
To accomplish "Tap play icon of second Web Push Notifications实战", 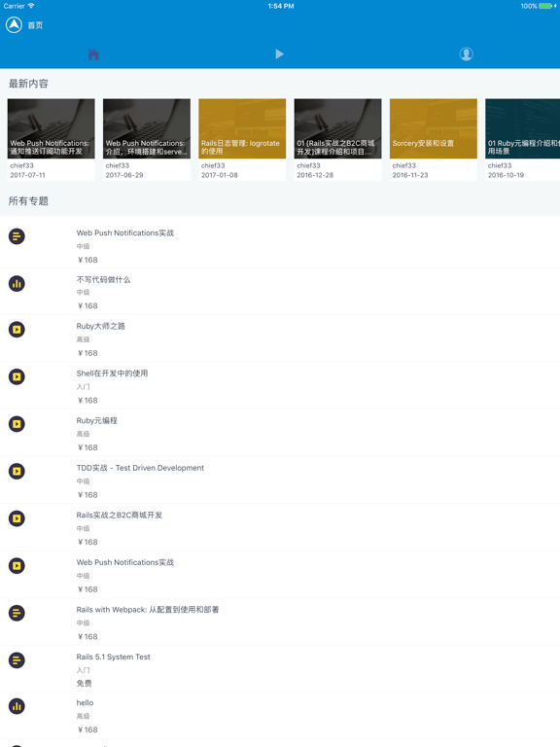I will point(17,565).
